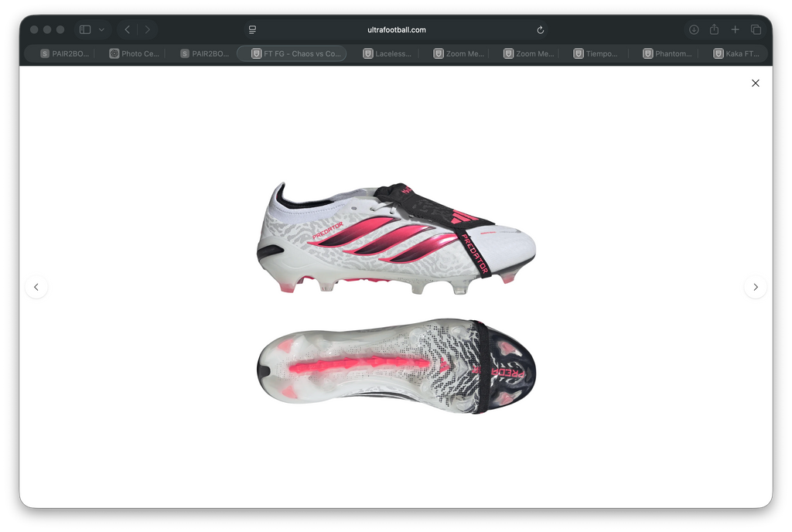Maximize the Safari window to full screen
This screenshot has height=532, width=792.
coord(60,30)
